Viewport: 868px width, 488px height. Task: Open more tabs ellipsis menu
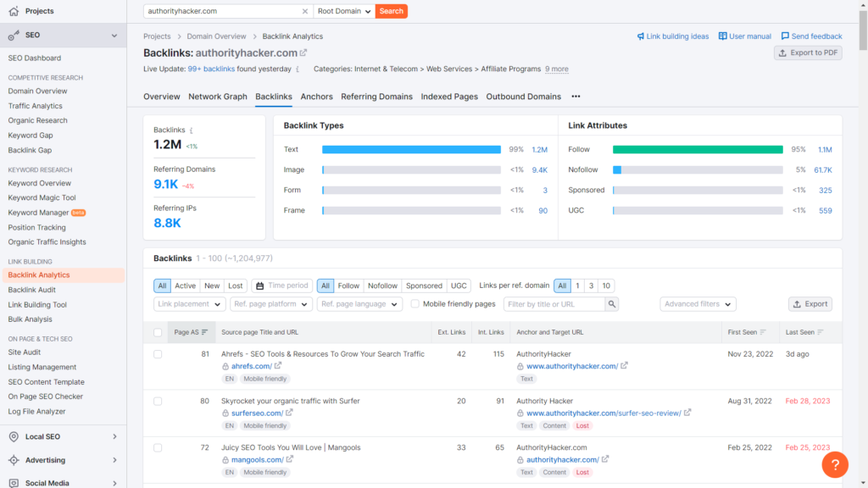[x=576, y=97]
